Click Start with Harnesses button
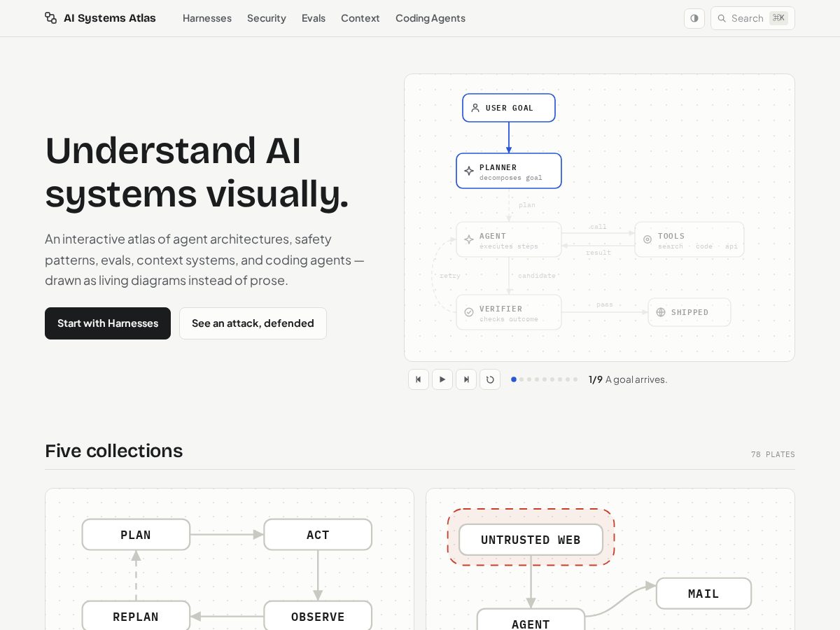Viewport: 840px width, 630px height. coord(108,323)
